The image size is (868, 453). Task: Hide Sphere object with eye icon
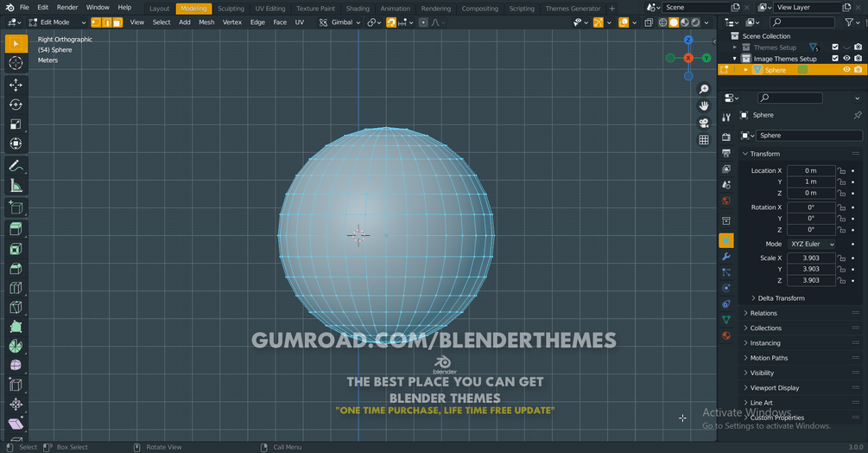[846, 70]
